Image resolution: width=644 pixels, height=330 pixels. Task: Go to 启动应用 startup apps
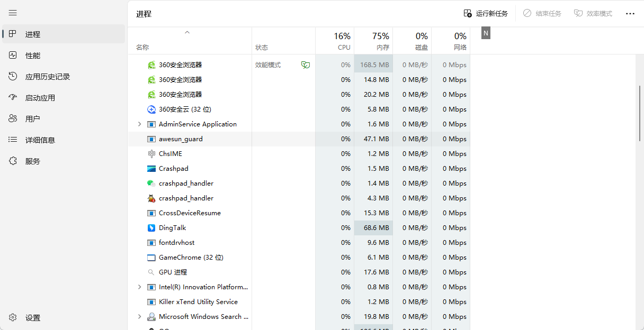(40, 98)
